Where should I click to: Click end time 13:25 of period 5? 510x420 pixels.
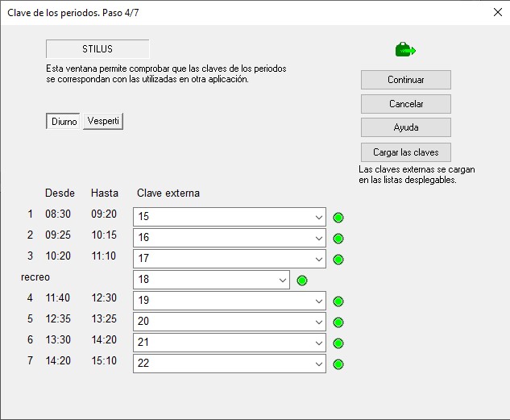(104, 318)
